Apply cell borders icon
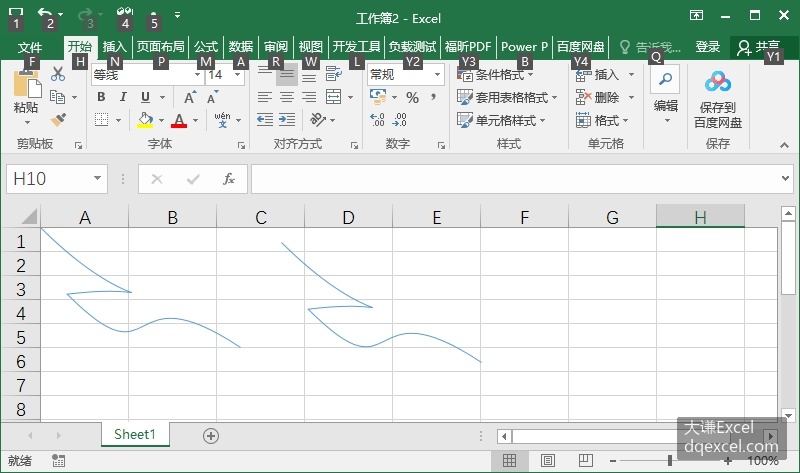This screenshot has width=800, height=473. [x=102, y=120]
